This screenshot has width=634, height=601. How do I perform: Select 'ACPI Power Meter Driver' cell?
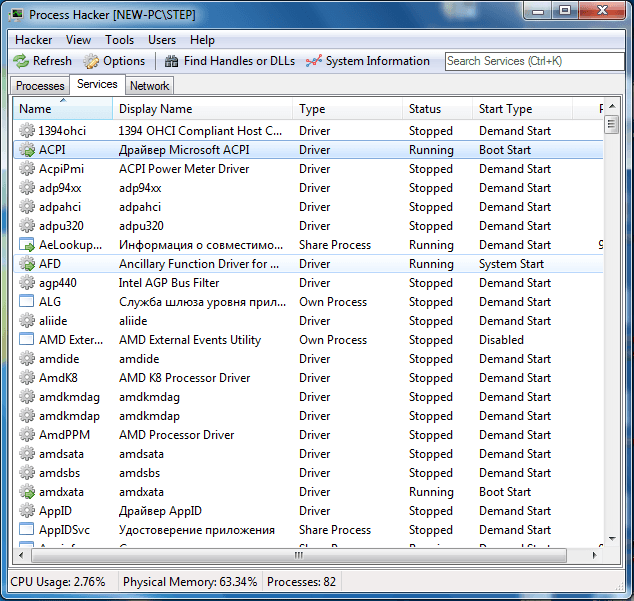(184, 169)
